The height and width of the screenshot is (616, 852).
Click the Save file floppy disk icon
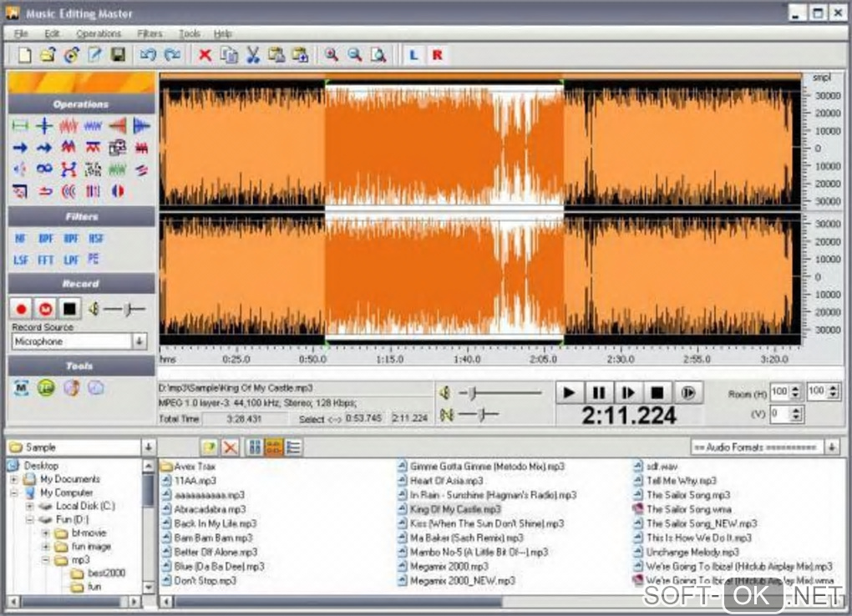coord(118,55)
